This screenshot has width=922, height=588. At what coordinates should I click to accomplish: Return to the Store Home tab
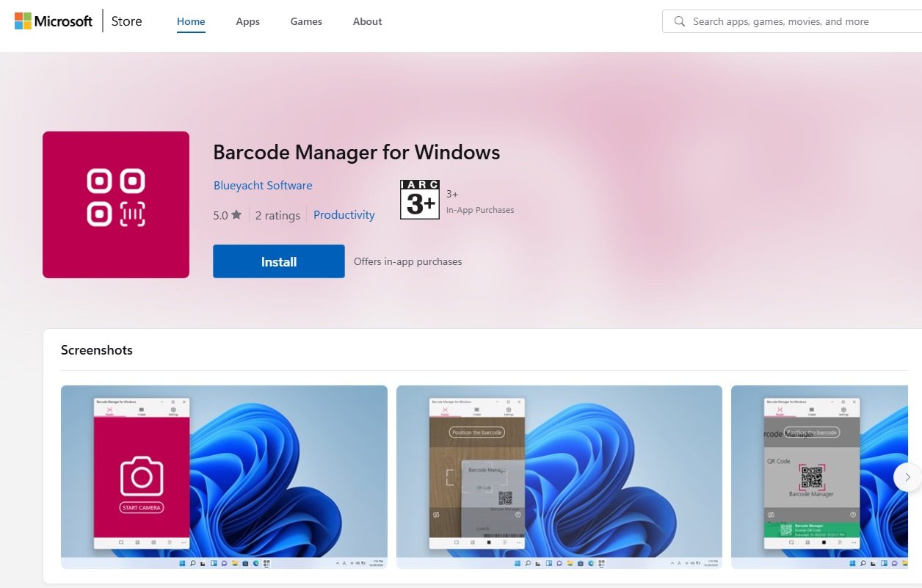tap(190, 21)
